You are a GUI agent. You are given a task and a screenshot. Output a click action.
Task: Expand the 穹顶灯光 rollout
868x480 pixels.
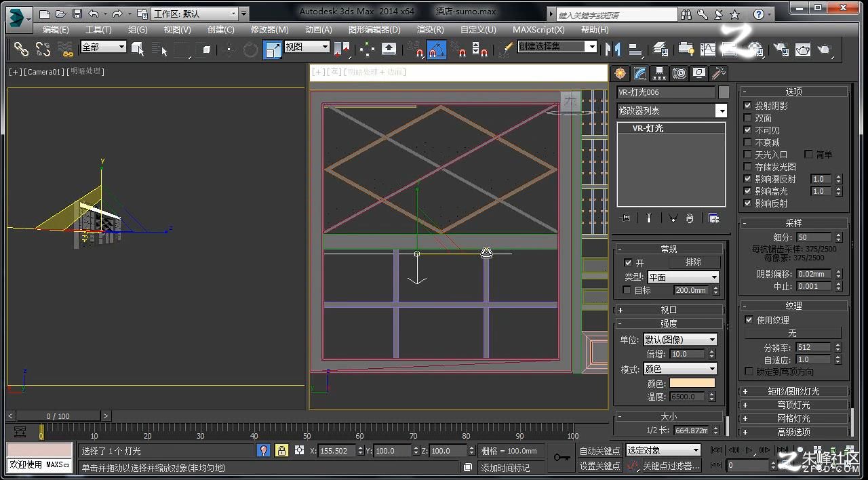point(793,405)
